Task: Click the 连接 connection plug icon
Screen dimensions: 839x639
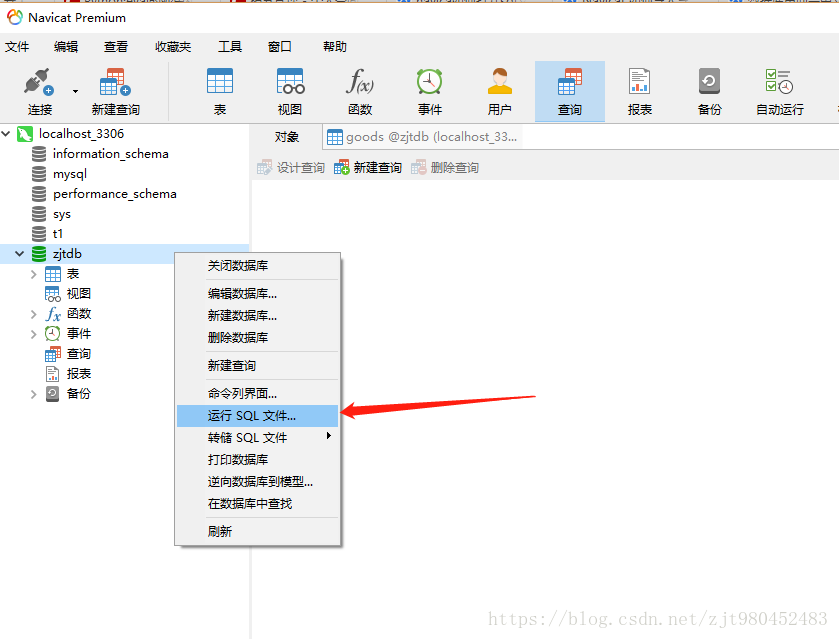Action: 39,82
